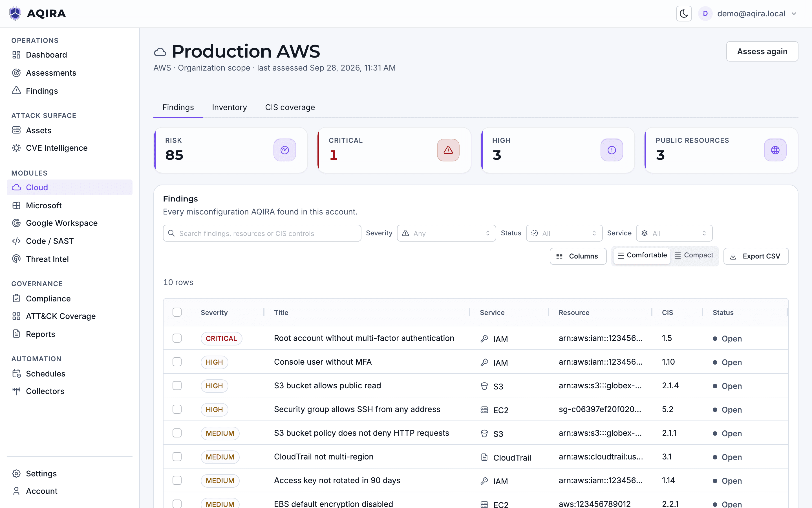Open CVE Intelligence in the sidebar
812x508 pixels.
pyautogui.click(x=69, y=148)
